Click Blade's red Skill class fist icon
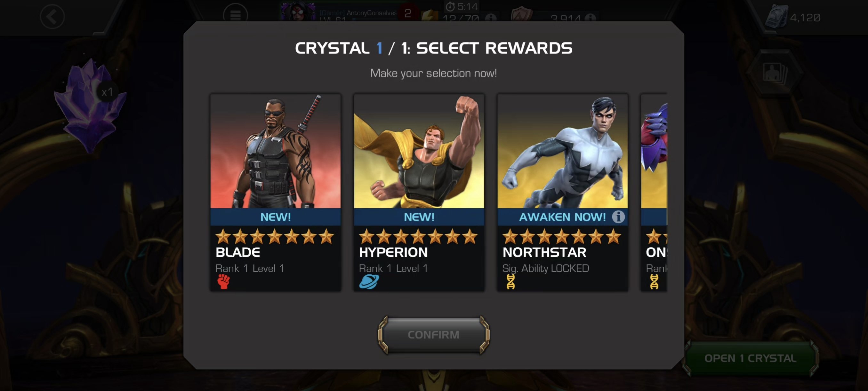This screenshot has height=391, width=868. (x=223, y=281)
